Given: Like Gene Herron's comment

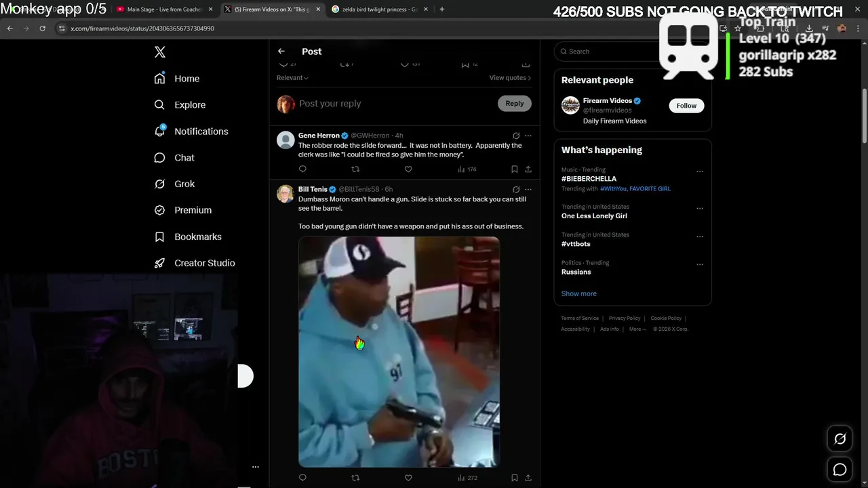Looking at the screenshot, I should click(408, 169).
